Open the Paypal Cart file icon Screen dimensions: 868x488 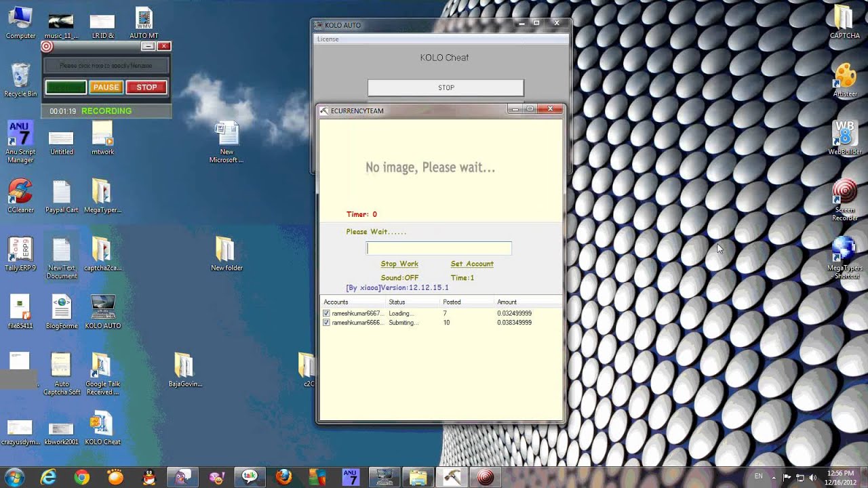coord(62,196)
